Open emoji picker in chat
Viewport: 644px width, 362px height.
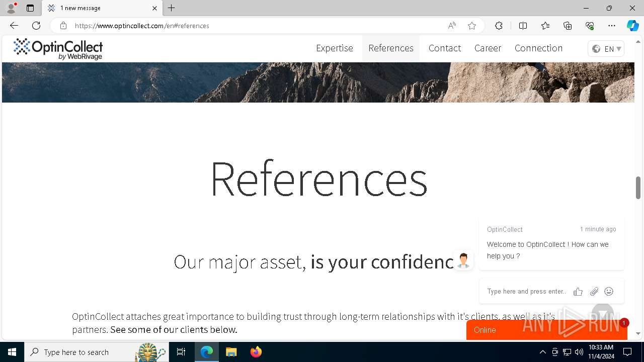609,292
